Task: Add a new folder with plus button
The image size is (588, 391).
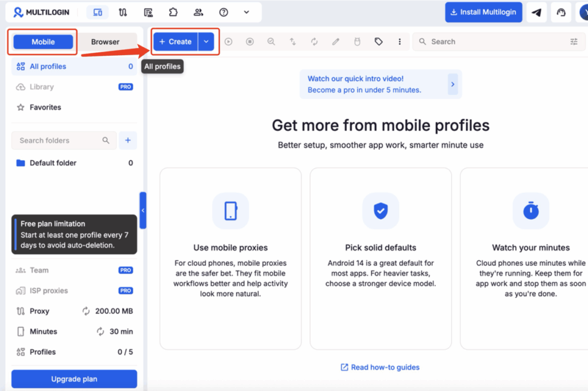Action: tap(128, 140)
